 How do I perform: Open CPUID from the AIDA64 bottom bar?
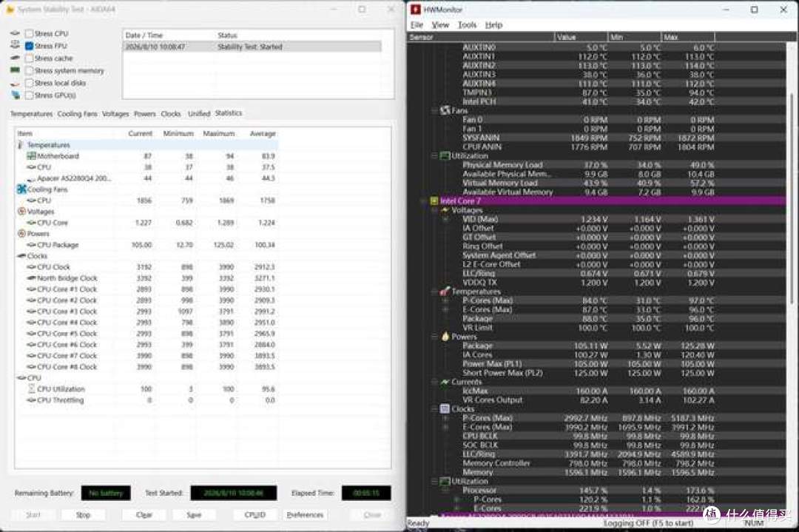tap(254, 515)
